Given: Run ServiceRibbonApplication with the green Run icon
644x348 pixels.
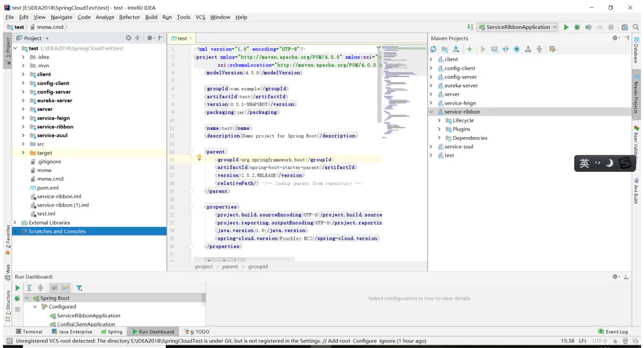Looking at the screenshot, I should [566, 27].
